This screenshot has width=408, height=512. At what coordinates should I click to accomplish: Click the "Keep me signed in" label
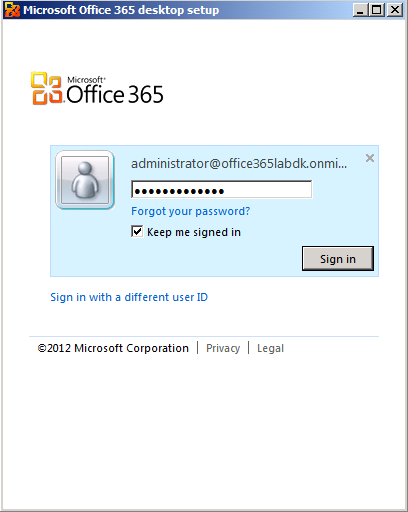coord(194,232)
